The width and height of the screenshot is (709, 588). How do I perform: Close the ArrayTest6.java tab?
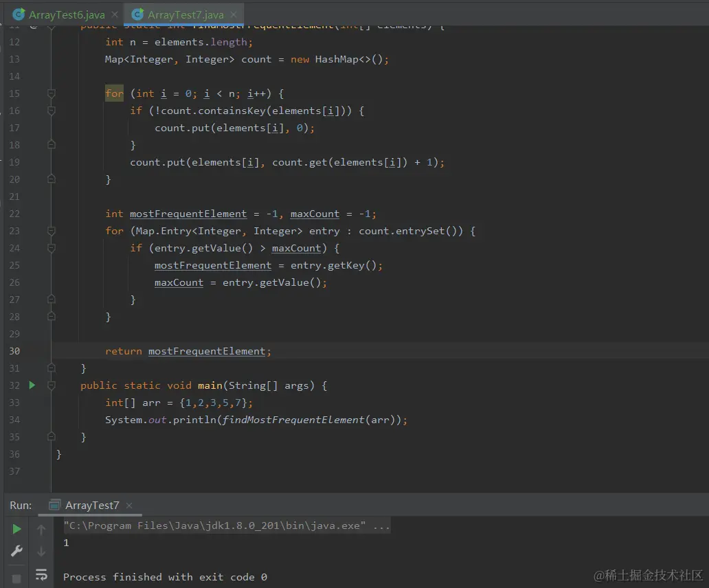click(x=115, y=14)
